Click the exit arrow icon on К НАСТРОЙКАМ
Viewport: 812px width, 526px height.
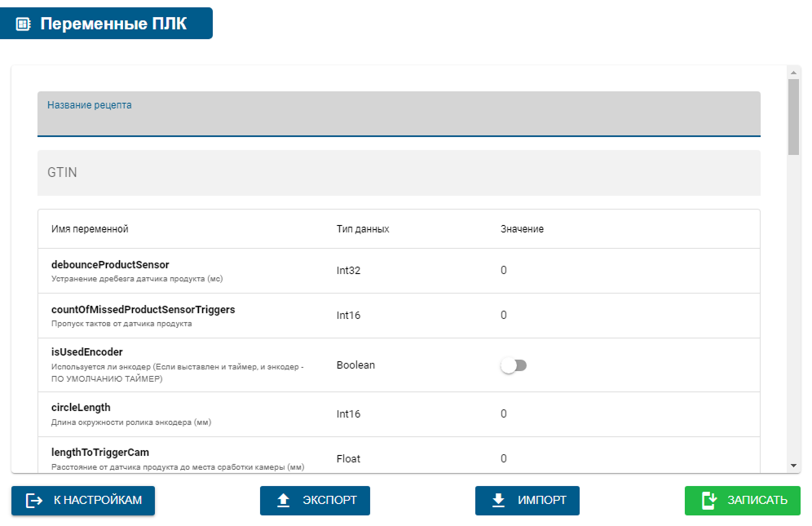pos(34,500)
